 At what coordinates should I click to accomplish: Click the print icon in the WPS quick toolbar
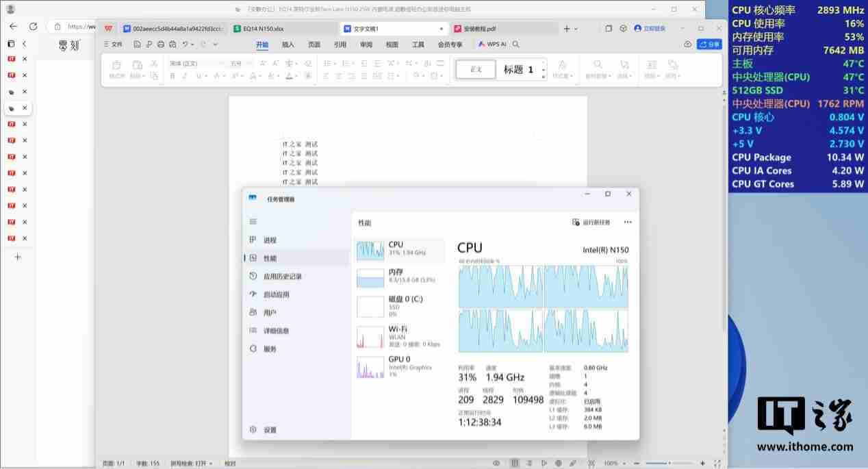point(161,44)
